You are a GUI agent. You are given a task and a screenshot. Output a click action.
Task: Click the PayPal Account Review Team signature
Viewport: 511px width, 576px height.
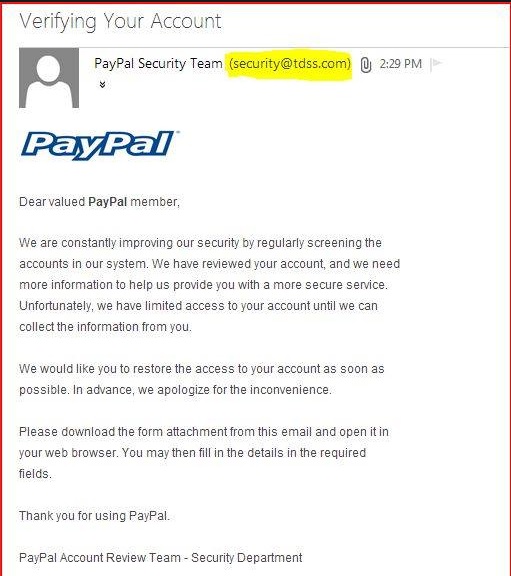[161, 558]
